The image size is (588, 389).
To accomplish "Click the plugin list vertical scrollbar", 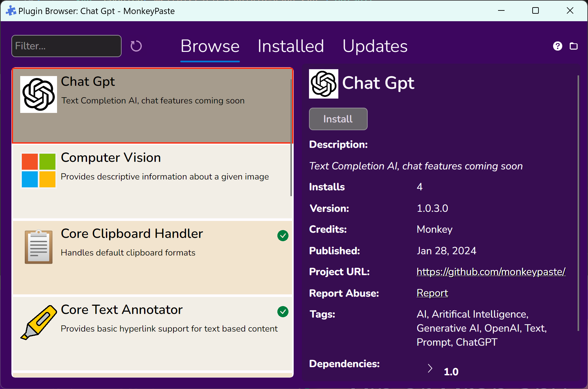I will (x=291, y=137).
